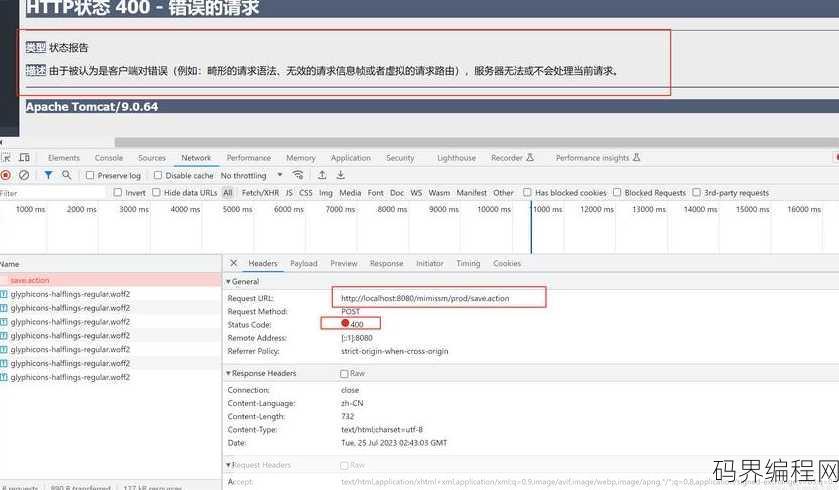Viewport: 839px width, 490px height.
Task: Collapse the Response Headers section
Action: coord(228,373)
